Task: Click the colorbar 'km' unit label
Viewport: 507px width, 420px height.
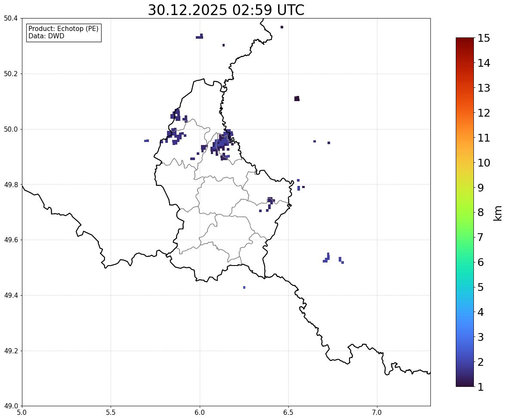Action: point(498,213)
